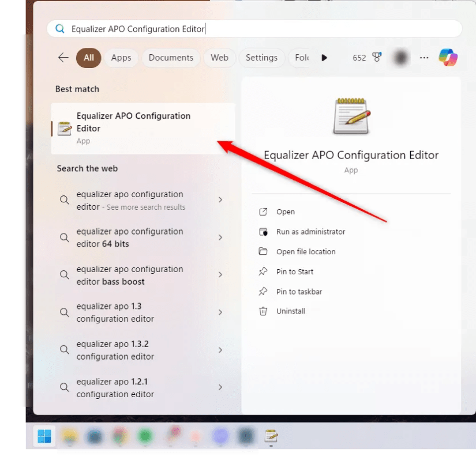Screen dimensions: 476x464
Task: Select the Open action
Action: 286,212
